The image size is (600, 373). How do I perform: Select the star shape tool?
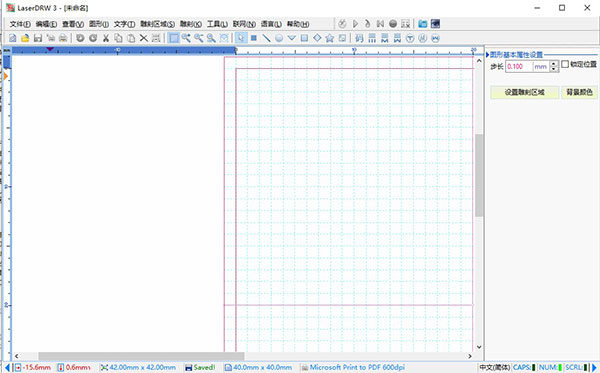coord(329,38)
